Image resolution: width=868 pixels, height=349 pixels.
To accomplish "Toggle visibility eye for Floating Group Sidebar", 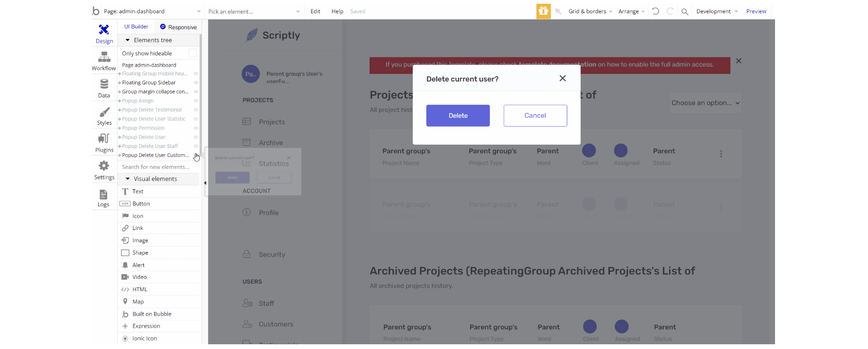I will tap(196, 83).
